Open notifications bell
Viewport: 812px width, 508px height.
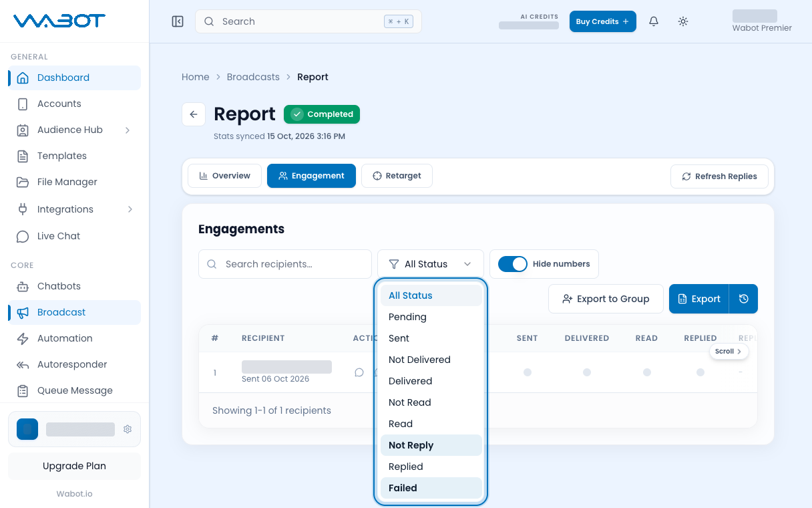pyautogui.click(x=654, y=21)
